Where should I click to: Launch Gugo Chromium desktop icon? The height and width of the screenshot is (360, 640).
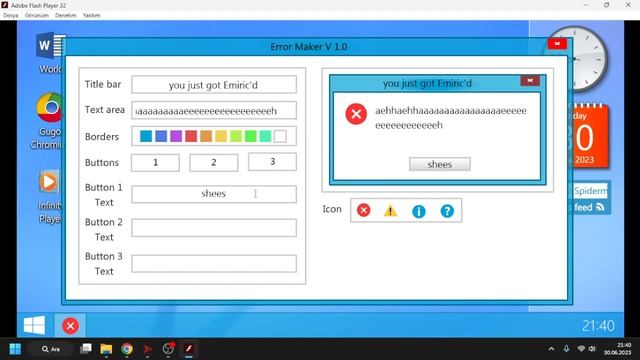pos(48,121)
